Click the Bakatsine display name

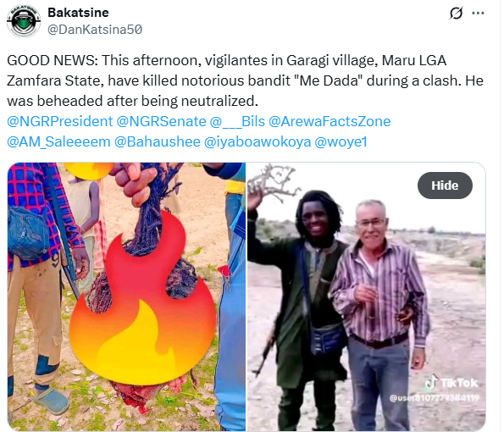[78, 13]
